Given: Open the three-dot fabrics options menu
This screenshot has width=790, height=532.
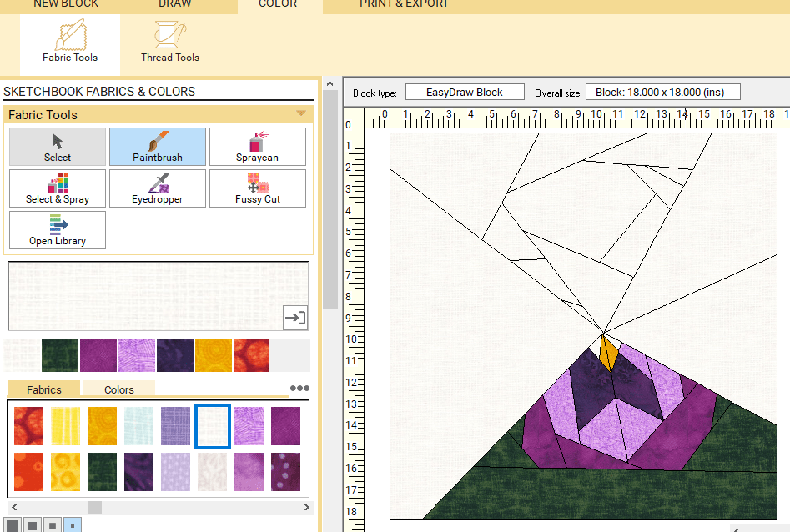Looking at the screenshot, I should click(x=299, y=389).
